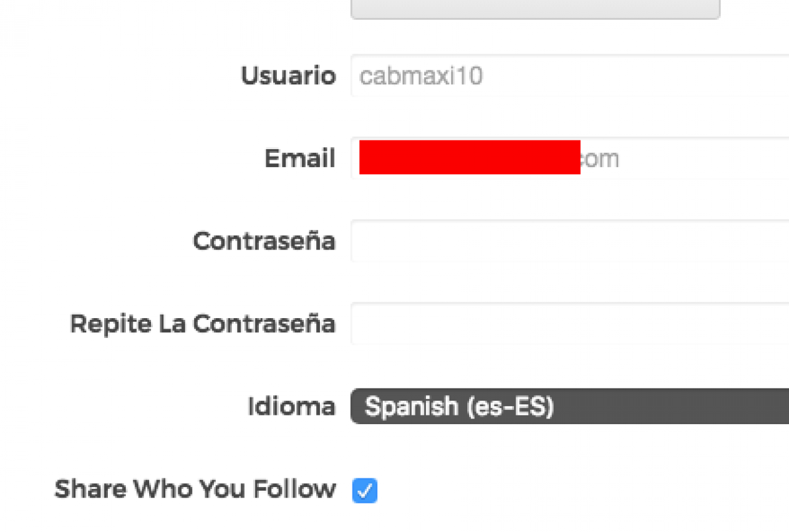789x532 pixels.
Task: Click the Email field label
Action: [300, 158]
